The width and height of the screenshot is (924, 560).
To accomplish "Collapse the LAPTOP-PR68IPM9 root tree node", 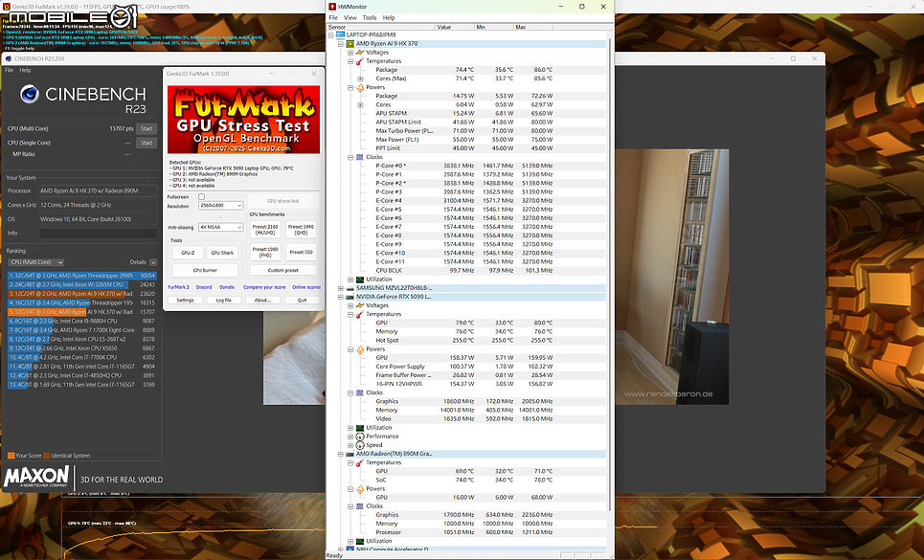I will (331, 34).
